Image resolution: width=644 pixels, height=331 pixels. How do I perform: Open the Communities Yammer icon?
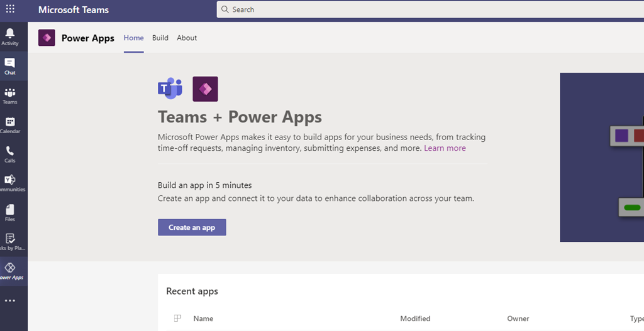[10, 183]
